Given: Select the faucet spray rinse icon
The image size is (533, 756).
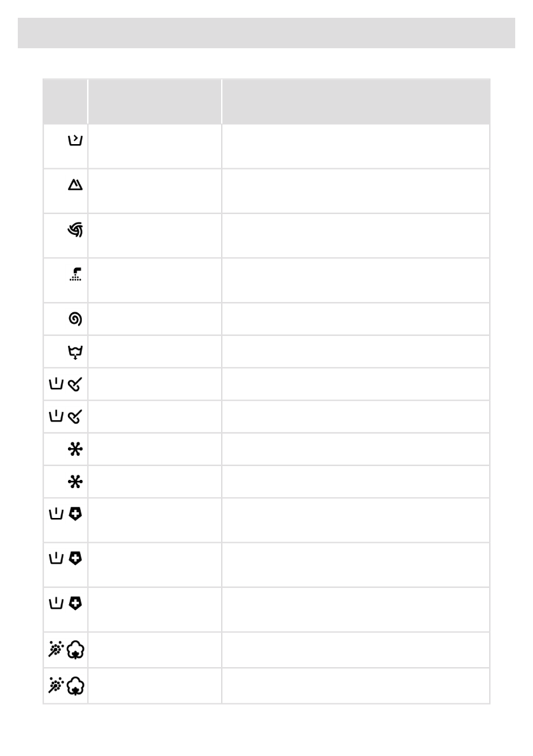Looking at the screenshot, I should click(76, 274).
